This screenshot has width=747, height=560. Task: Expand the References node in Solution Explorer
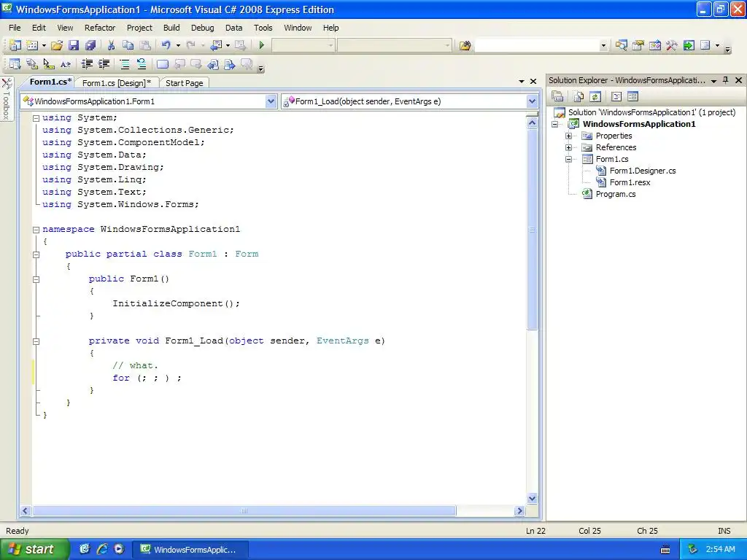(x=568, y=147)
